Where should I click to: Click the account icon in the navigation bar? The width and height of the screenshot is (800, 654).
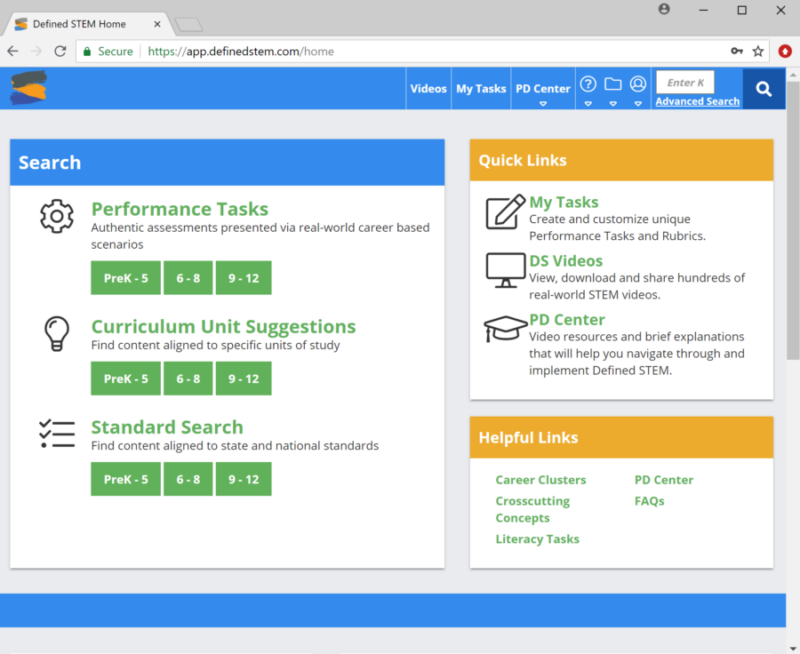tap(638, 85)
